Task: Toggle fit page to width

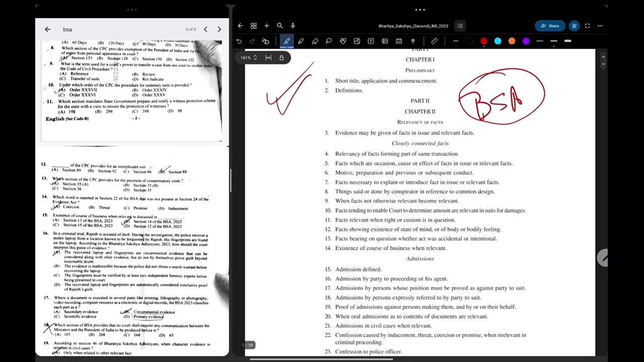Action: [x=268, y=58]
